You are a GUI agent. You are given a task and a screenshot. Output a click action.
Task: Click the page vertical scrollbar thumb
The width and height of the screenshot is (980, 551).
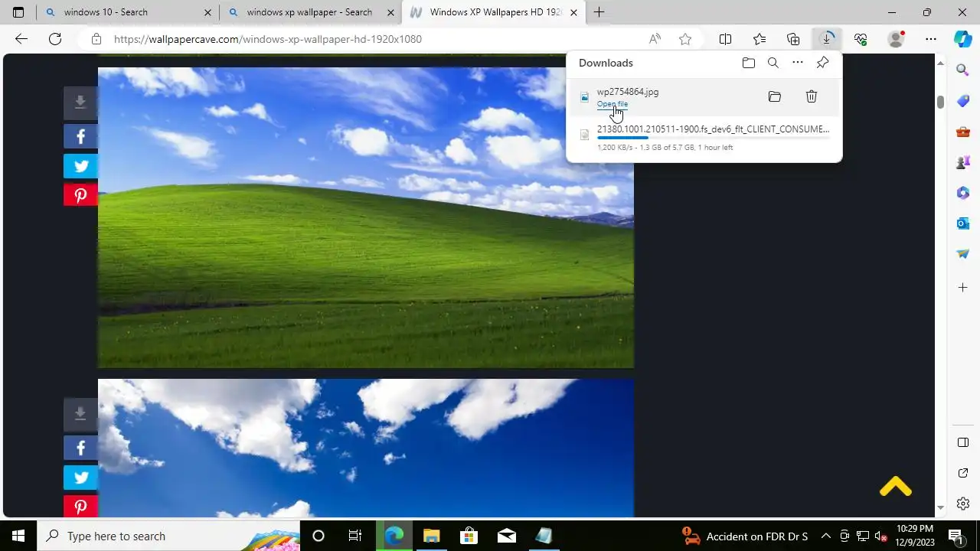pos(940,101)
